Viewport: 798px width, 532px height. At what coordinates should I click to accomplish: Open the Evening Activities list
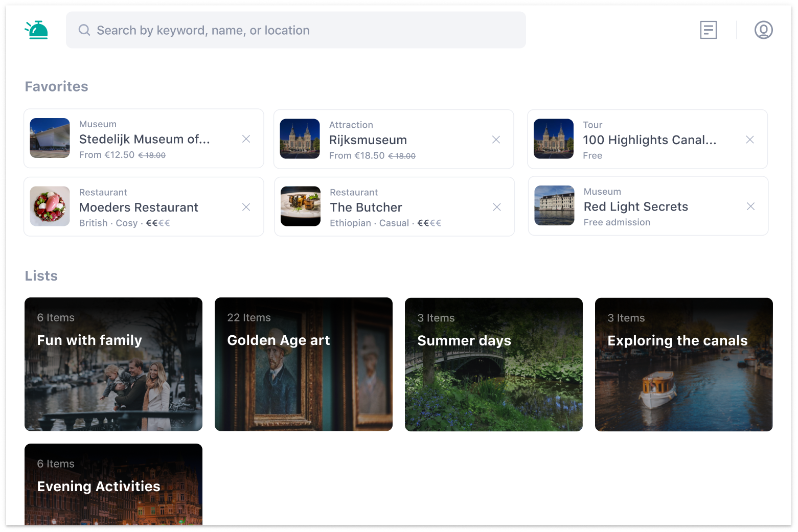click(113, 484)
